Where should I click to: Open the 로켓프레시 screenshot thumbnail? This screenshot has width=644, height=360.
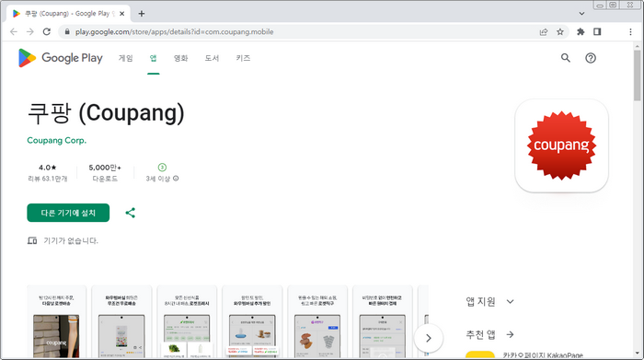(187, 321)
